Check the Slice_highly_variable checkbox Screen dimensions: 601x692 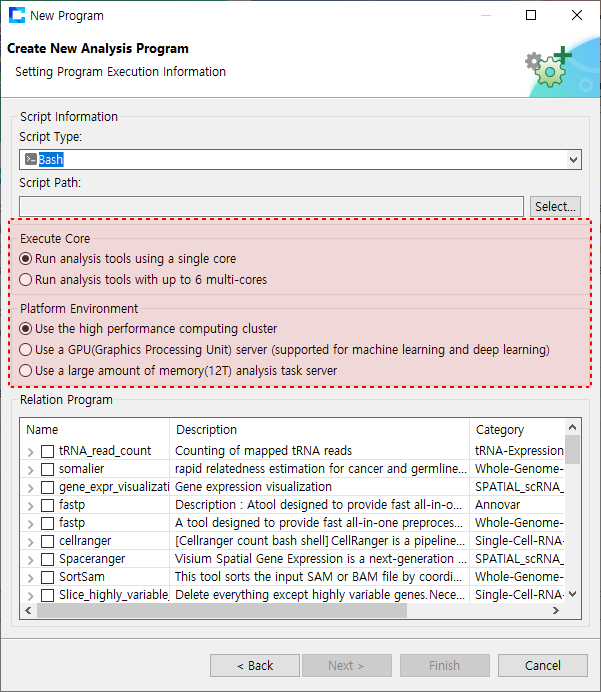[x=47, y=595]
